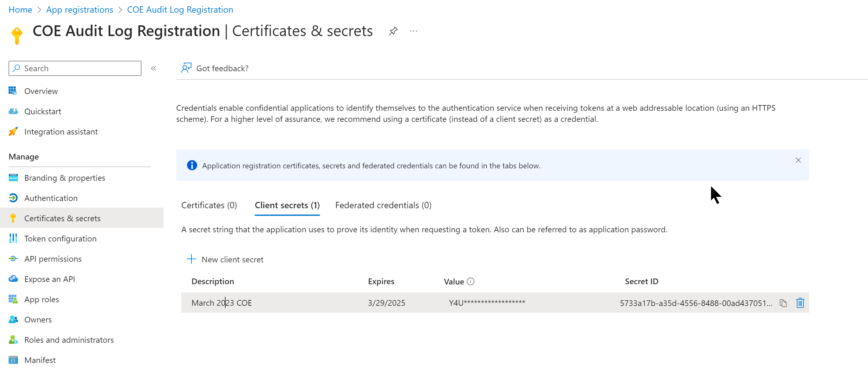Switch to the Federated credentials tab
The height and width of the screenshot is (375, 868).
[x=383, y=205]
